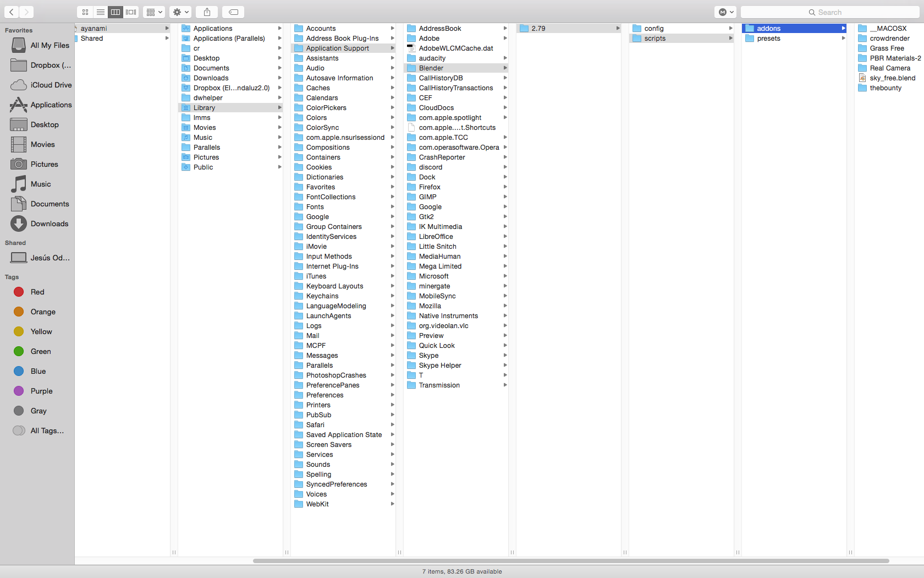924x578 pixels.
Task: Select the scripts folder
Action: [x=681, y=39]
